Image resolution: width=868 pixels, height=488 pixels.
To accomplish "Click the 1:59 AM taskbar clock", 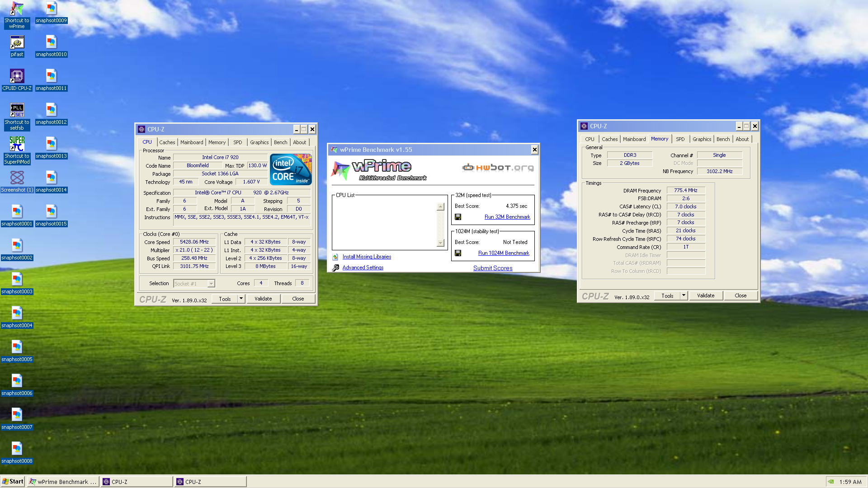I will click(x=850, y=482).
